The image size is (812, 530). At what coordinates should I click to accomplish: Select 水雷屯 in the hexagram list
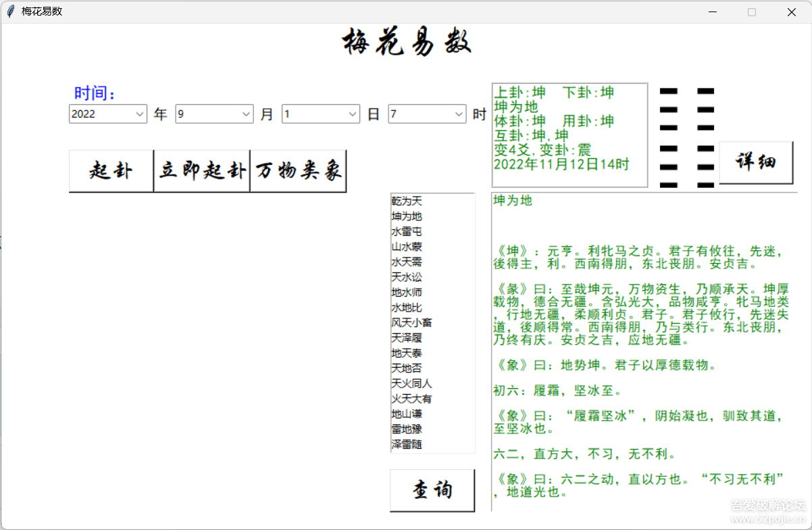[x=407, y=231]
